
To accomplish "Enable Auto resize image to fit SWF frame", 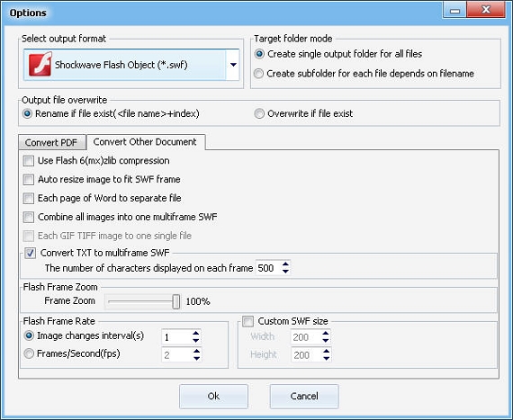I will 29,180.
